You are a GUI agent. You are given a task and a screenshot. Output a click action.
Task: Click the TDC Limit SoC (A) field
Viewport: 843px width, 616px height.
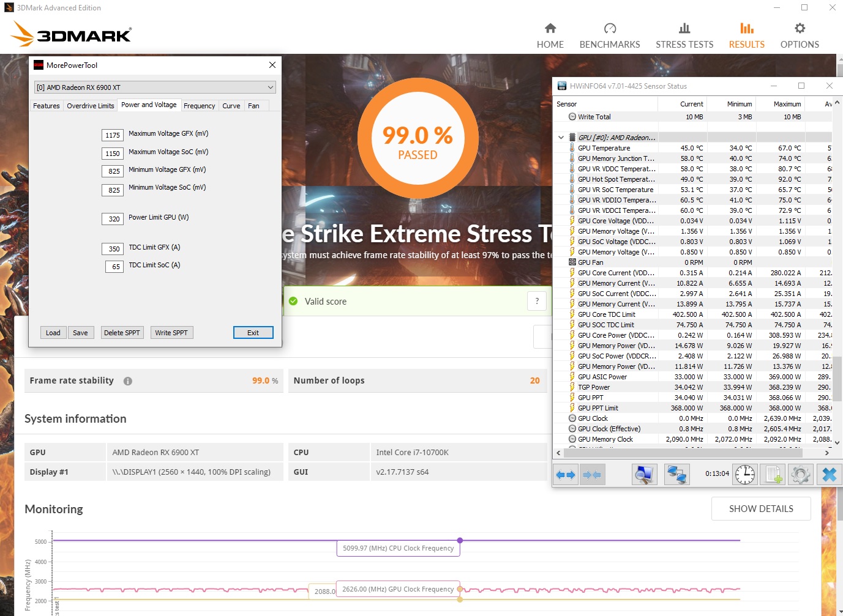tap(114, 267)
